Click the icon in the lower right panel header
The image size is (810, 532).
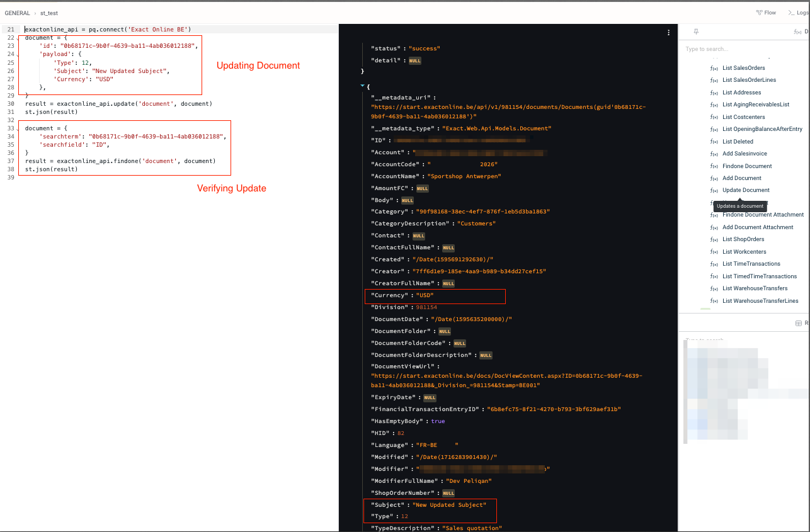click(799, 323)
